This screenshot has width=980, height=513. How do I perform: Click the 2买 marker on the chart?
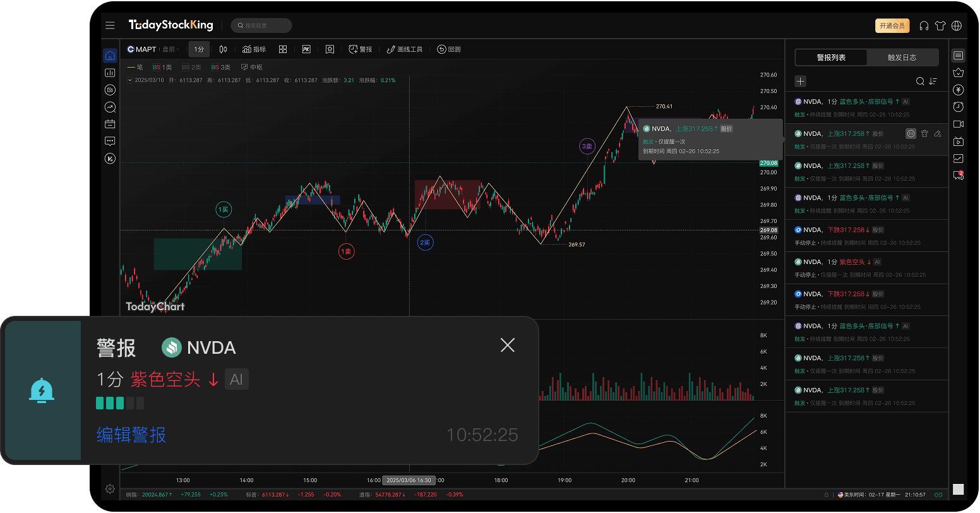click(x=426, y=243)
